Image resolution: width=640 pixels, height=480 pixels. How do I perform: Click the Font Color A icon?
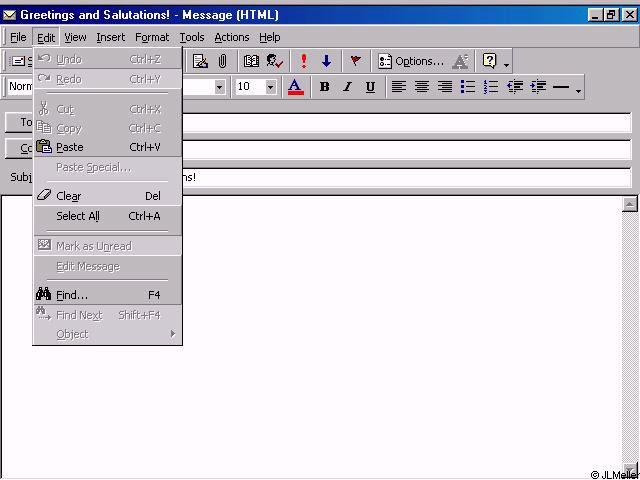tap(296, 87)
